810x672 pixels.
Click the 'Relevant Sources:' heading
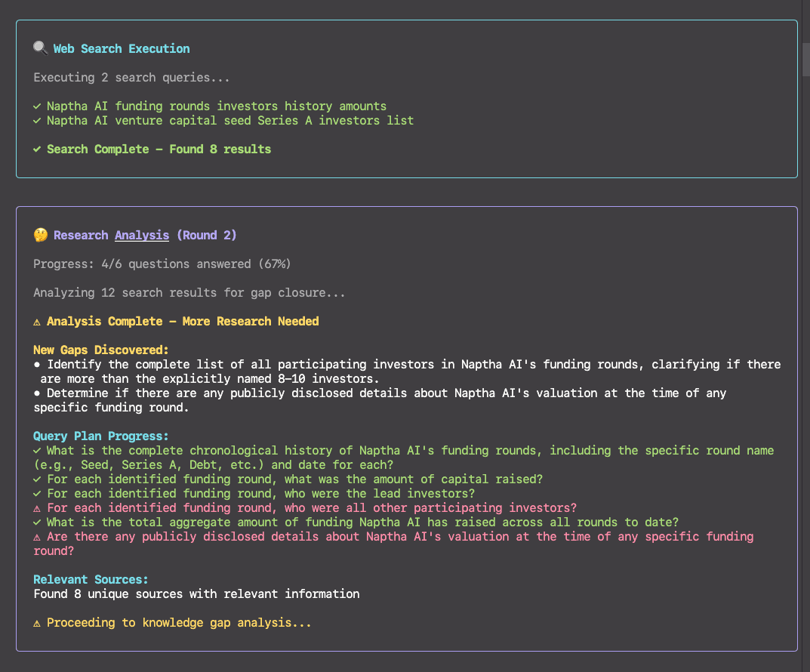[x=91, y=580]
